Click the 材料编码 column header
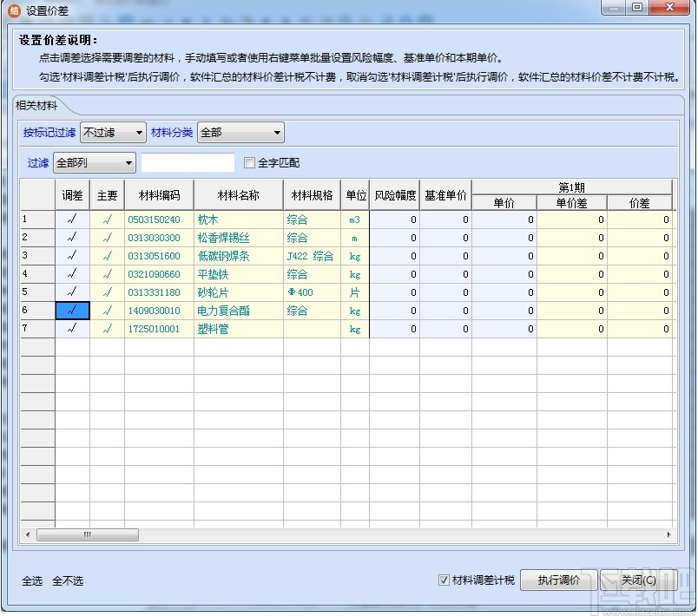The width and height of the screenshot is (698, 616). pyautogui.click(x=160, y=195)
